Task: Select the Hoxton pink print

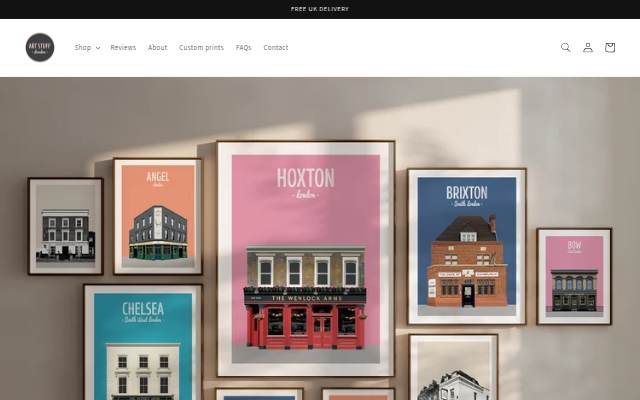Action: [x=306, y=259]
